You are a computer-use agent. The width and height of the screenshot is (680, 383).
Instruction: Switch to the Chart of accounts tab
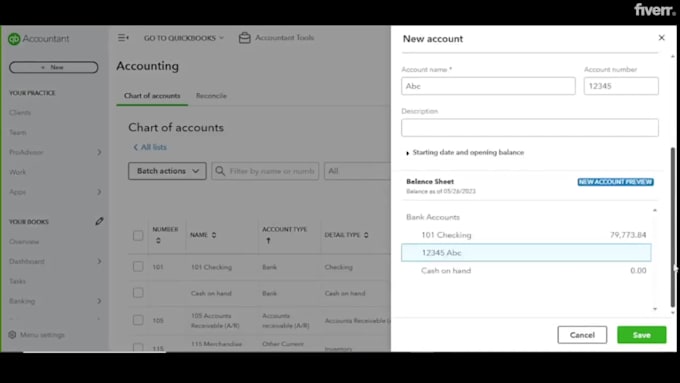[152, 96]
